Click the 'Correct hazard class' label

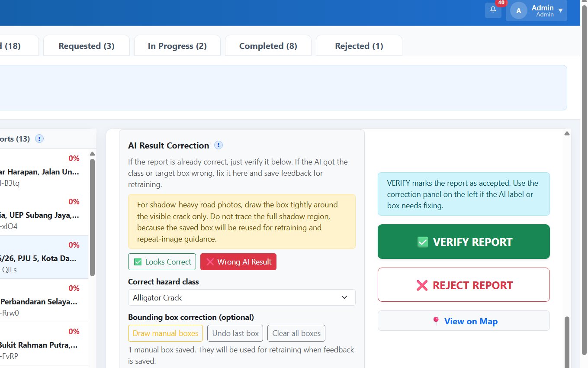tap(164, 281)
